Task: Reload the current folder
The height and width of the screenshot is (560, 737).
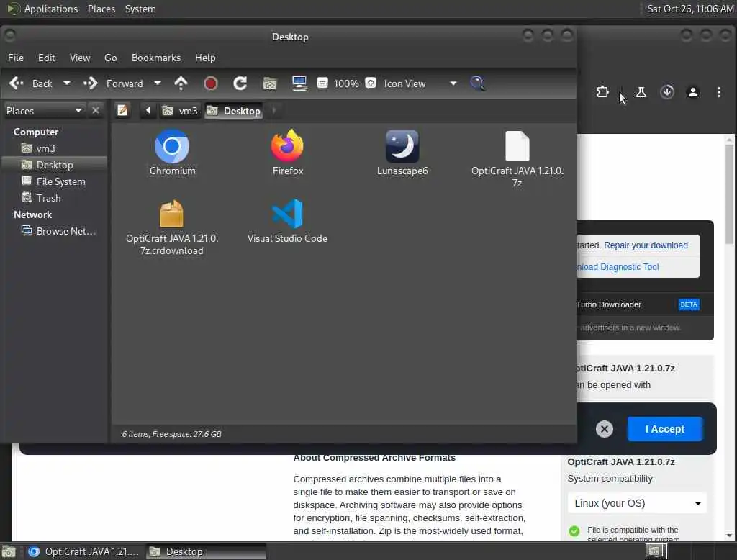Action: (240, 83)
